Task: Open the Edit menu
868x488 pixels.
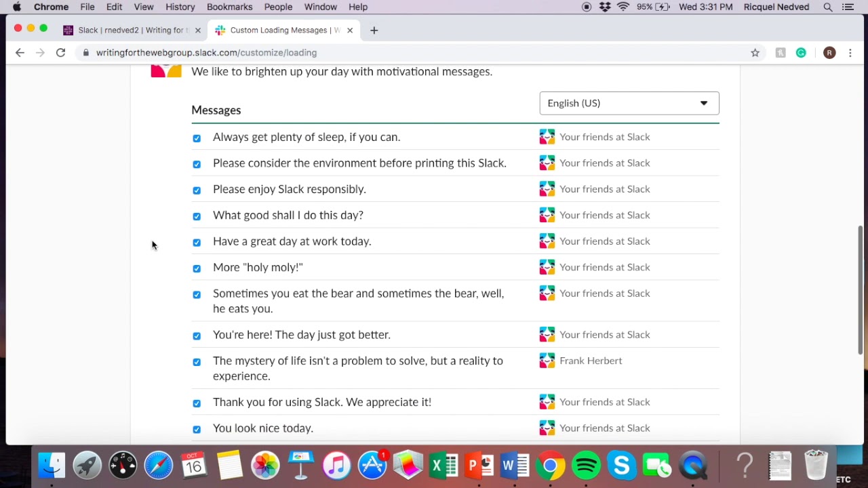Action: coord(114,7)
